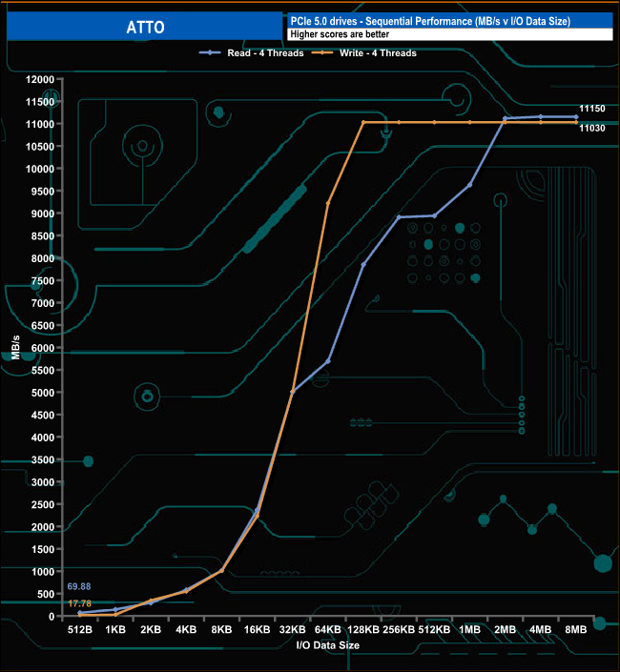
Task: Click the 11150 read peak data label
Action: click(x=592, y=110)
